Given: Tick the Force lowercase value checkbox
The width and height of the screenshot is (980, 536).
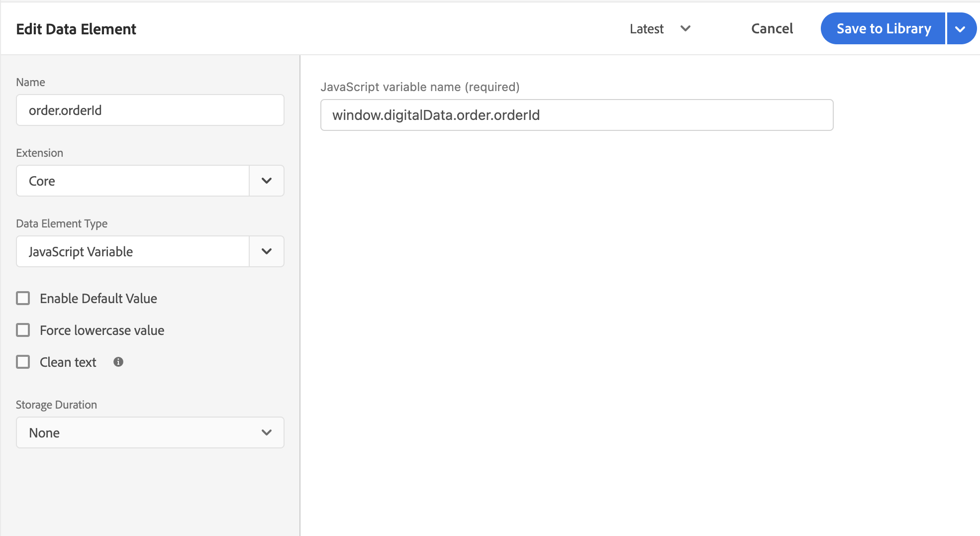Looking at the screenshot, I should pyautogui.click(x=23, y=330).
